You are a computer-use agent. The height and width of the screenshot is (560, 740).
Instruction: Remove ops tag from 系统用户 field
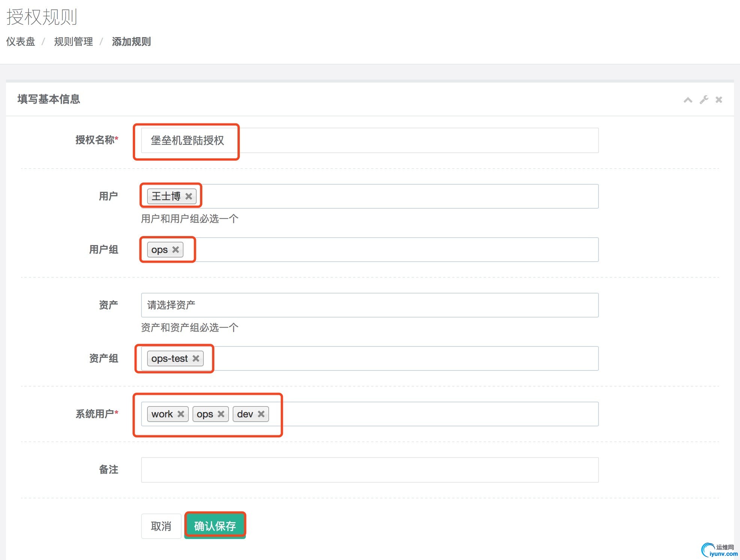pyautogui.click(x=221, y=414)
